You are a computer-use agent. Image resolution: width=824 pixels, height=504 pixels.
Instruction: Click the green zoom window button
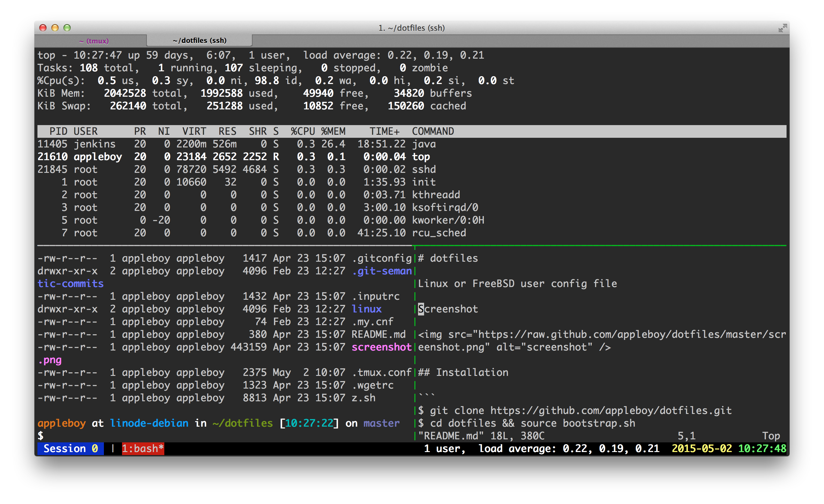tap(67, 28)
